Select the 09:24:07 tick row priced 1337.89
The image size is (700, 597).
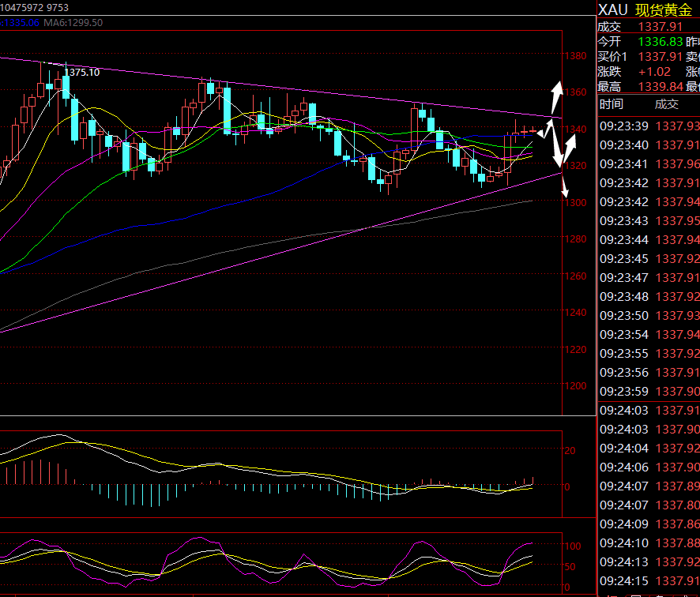click(x=649, y=486)
